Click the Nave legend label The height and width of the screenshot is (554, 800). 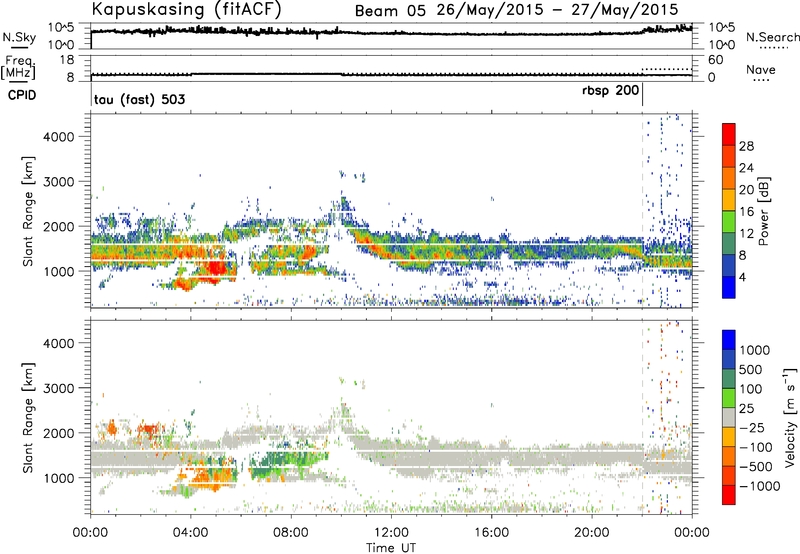tap(761, 70)
